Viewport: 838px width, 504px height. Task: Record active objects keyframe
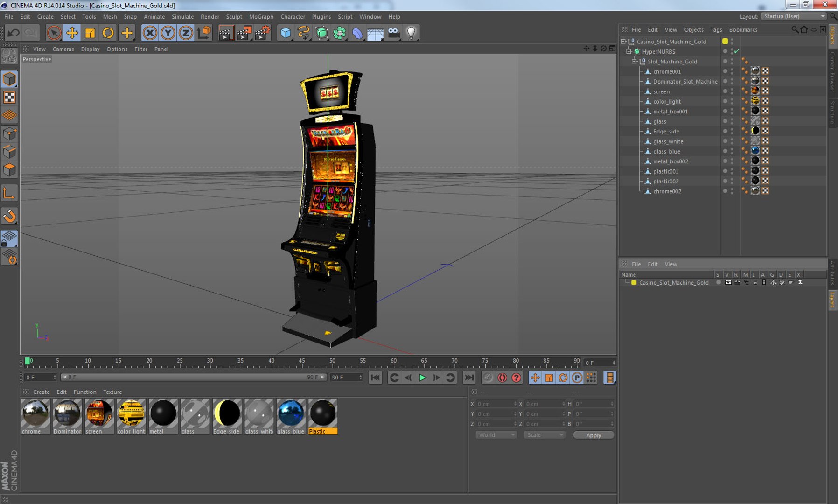click(x=488, y=378)
